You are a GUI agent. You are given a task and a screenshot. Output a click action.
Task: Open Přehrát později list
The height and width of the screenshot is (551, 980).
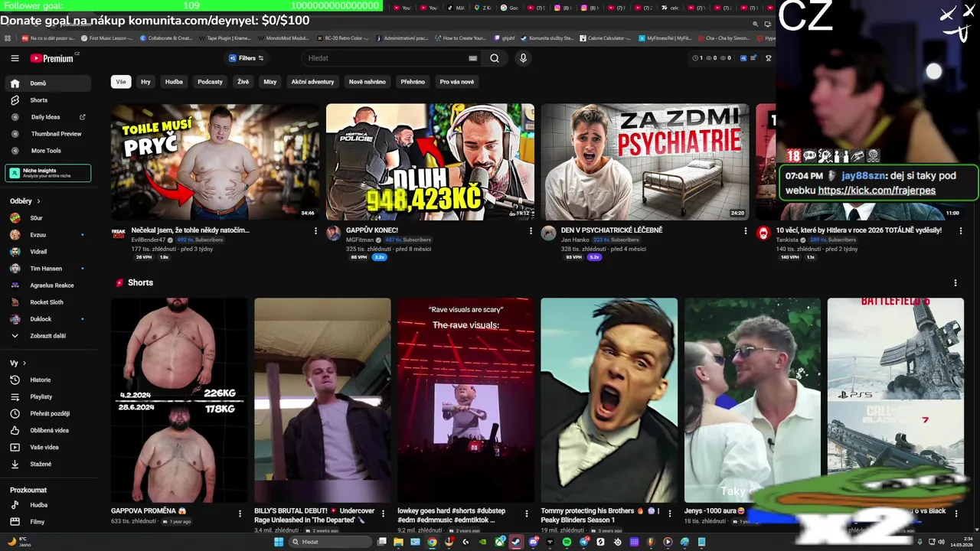pos(47,414)
